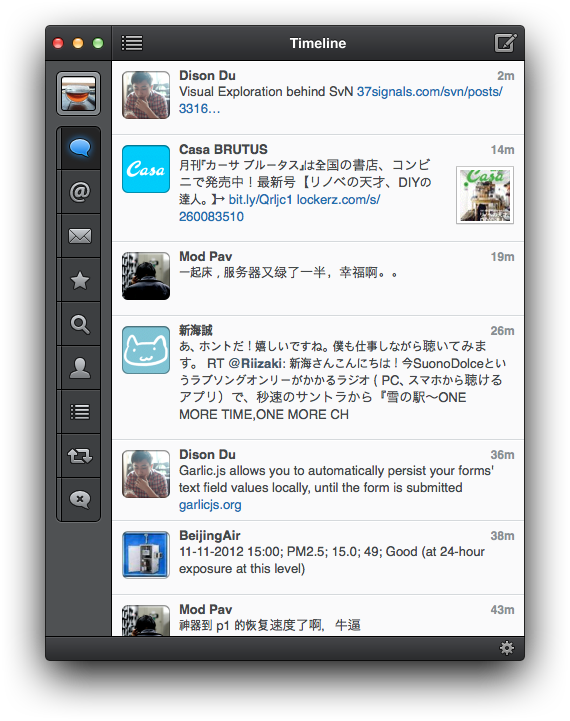Open the Retweets icon in sidebar
This screenshot has height=721, width=570.
coord(80,456)
